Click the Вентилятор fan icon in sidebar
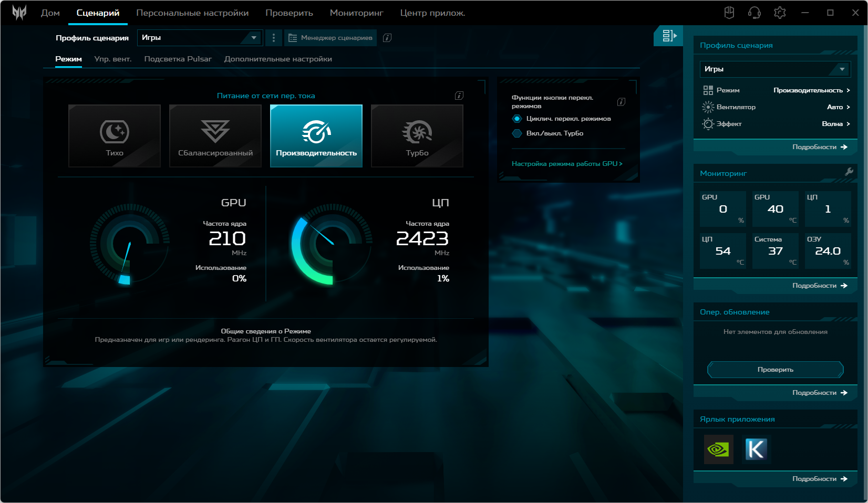The height and width of the screenshot is (503, 868). pos(708,107)
